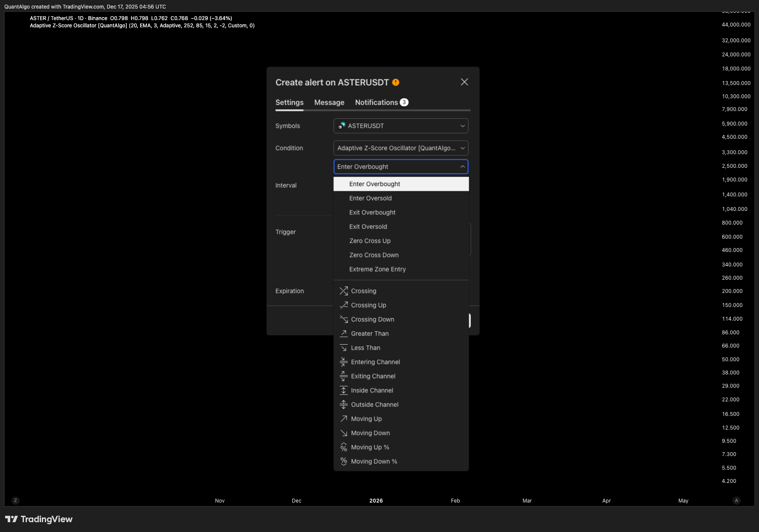
Task: Open the Symbols ASTERUSDT dropdown
Action: click(401, 126)
